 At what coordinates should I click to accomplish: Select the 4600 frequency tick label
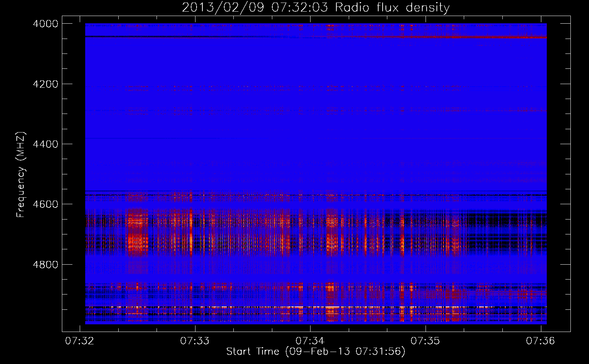46,204
